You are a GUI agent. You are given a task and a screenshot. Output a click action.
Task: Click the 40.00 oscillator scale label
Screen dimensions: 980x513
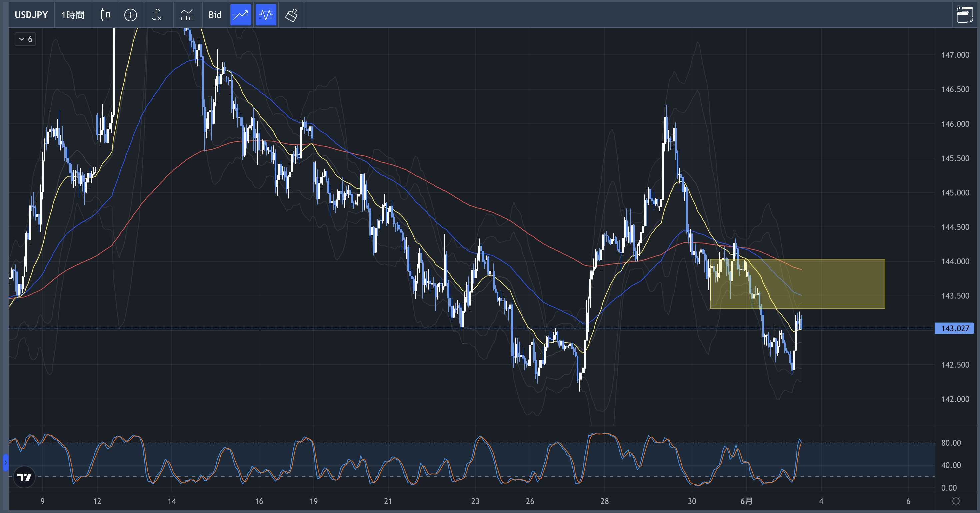tap(951, 465)
